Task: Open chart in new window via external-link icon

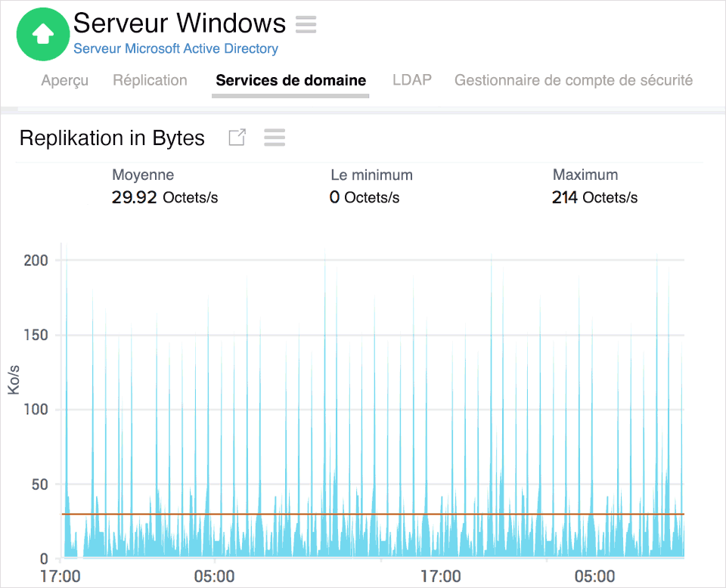Action: click(x=237, y=138)
